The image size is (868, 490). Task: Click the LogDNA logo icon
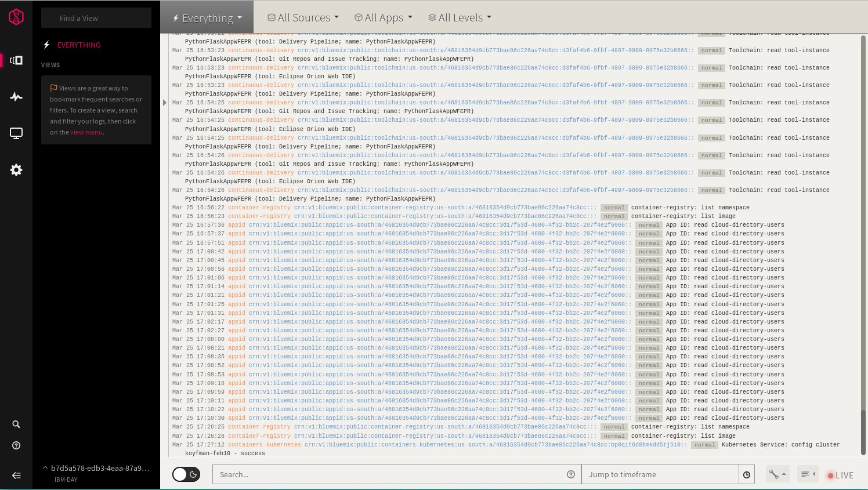coord(16,17)
